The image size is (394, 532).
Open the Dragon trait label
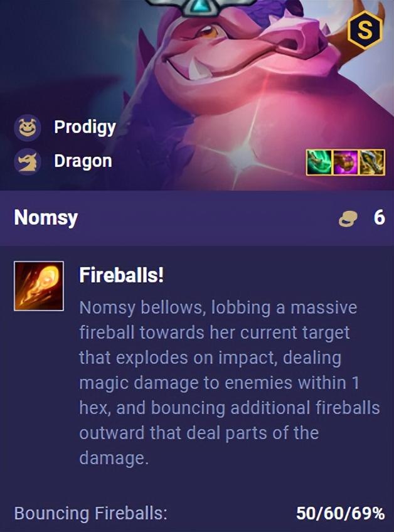(x=83, y=161)
